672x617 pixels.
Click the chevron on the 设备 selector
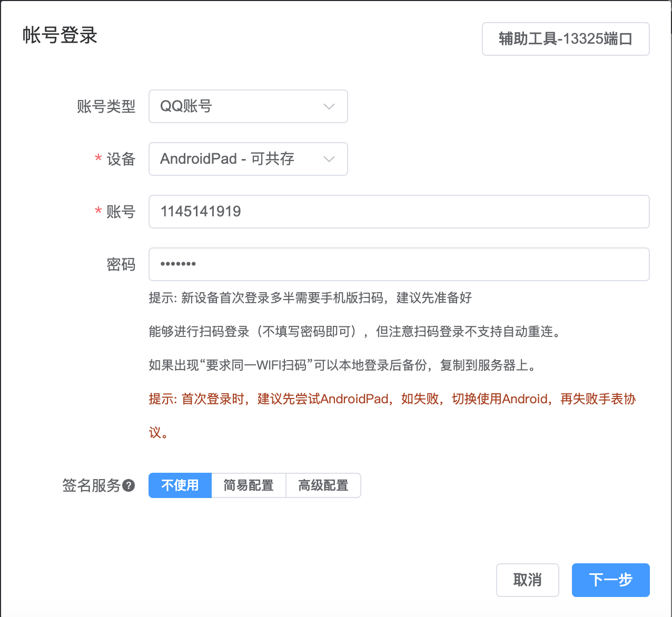pyautogui.click(x=329, y=159)
